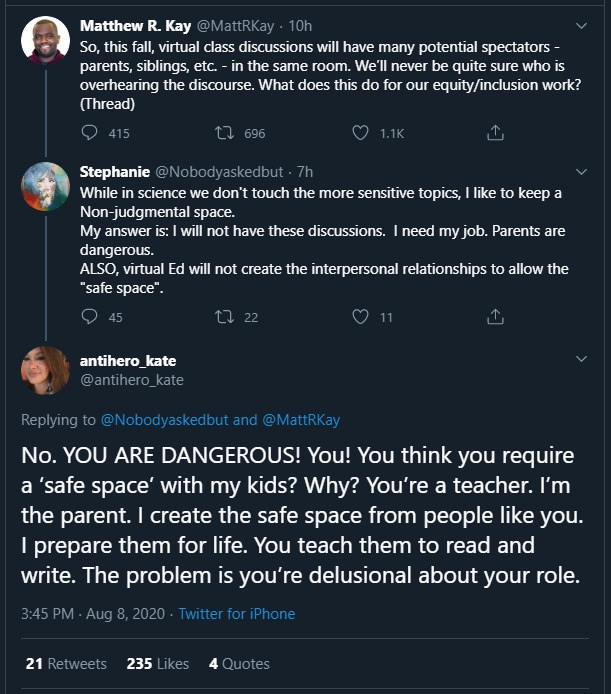View the 21 Retweets list
The image size is (611, 694).
pyautogui.click(x=66, y=663)
